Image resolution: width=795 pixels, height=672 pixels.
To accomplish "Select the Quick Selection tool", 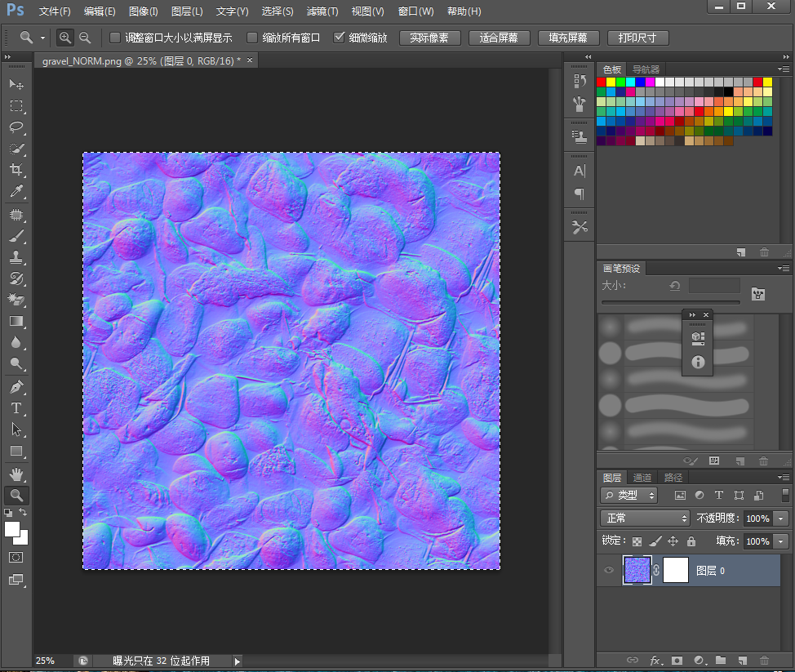I will tap(16, 149).
